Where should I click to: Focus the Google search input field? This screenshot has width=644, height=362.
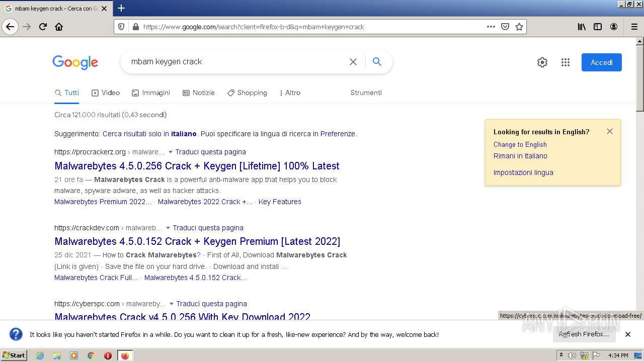point(235,62)
